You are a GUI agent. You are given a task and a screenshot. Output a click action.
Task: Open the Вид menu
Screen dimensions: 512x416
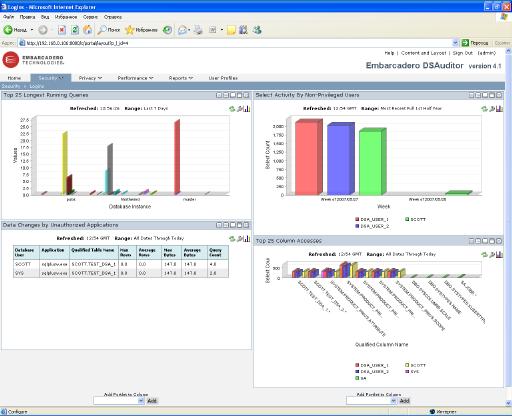coord(45,17)
